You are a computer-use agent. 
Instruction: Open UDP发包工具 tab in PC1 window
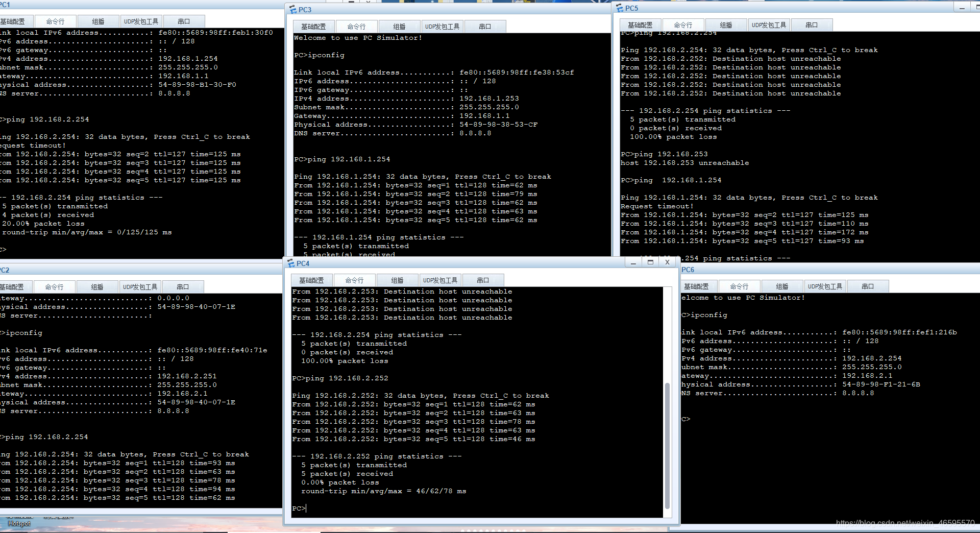point(141,21)
